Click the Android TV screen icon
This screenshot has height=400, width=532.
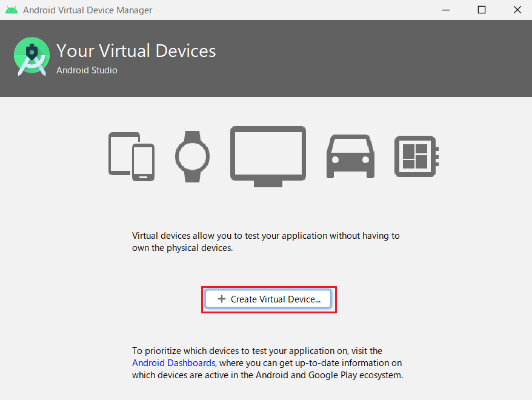tap(268, 155)
